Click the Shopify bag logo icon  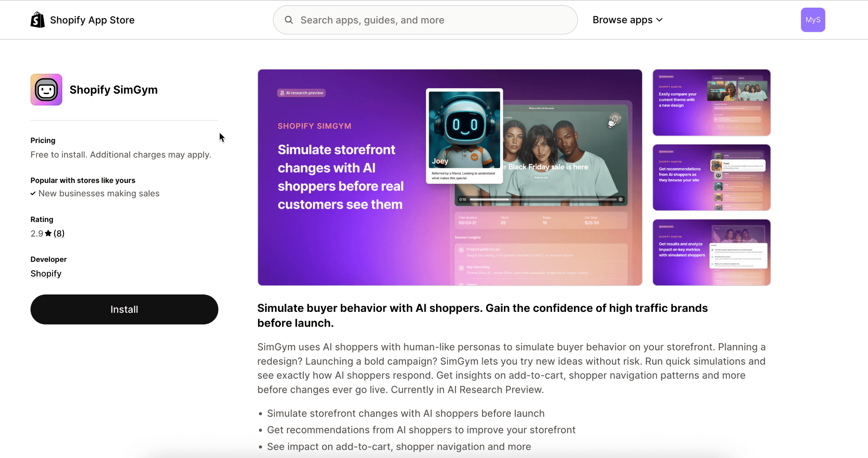[38, 20]
